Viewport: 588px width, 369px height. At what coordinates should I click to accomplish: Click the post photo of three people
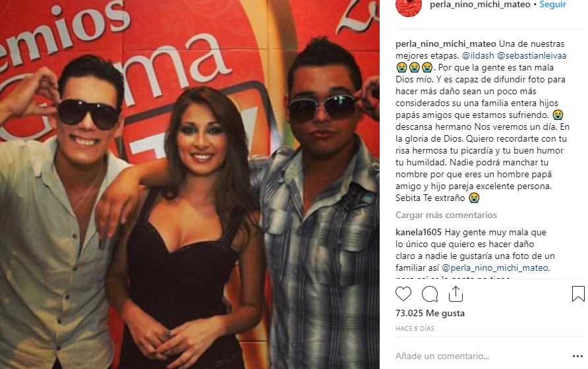[x=190, y=184]
